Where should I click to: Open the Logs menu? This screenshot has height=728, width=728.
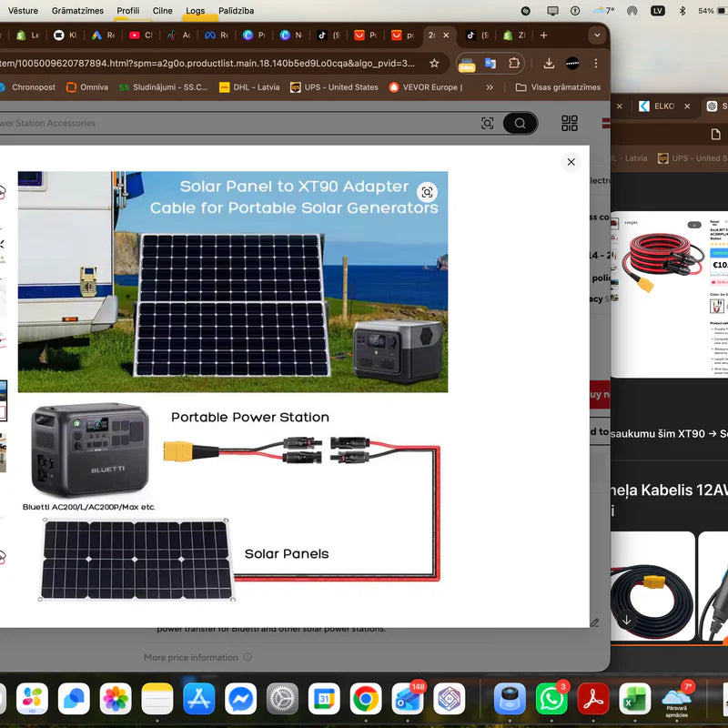pos(195,10)
